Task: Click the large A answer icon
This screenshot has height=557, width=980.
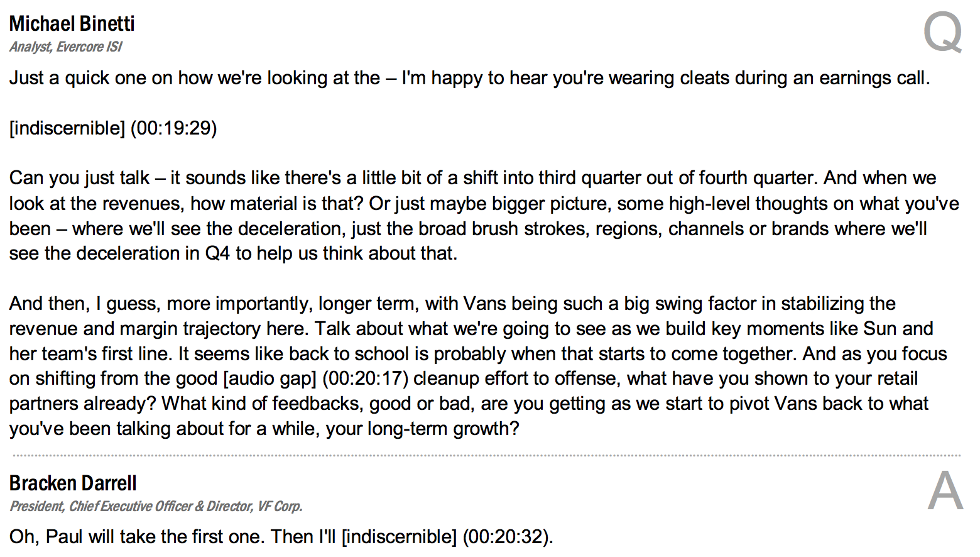Action: click(945, 490)
